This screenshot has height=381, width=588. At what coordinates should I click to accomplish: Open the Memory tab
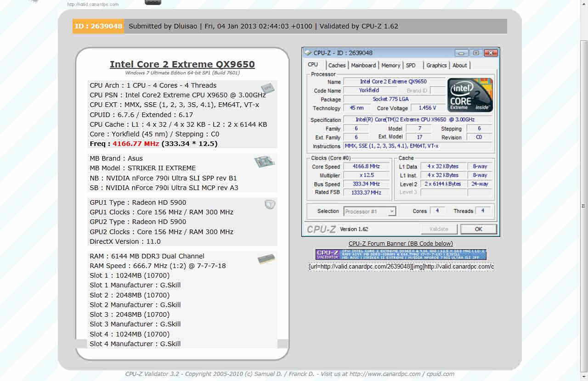391,65
